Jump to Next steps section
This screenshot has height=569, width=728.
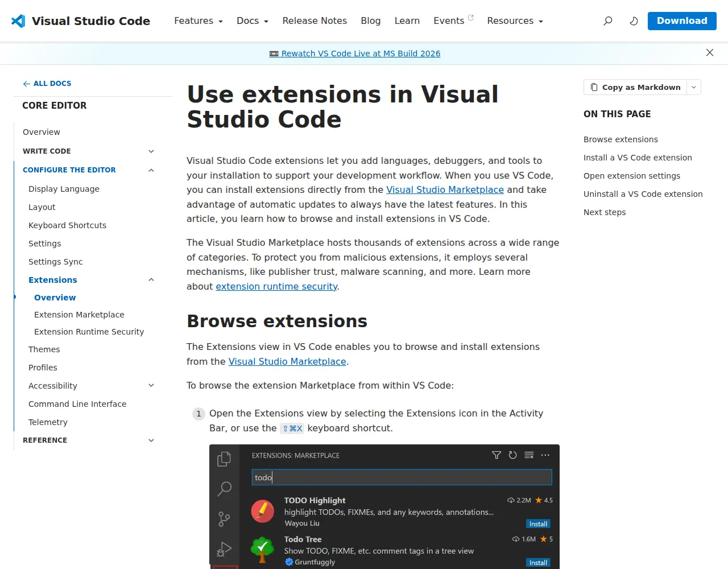(605, 212)
